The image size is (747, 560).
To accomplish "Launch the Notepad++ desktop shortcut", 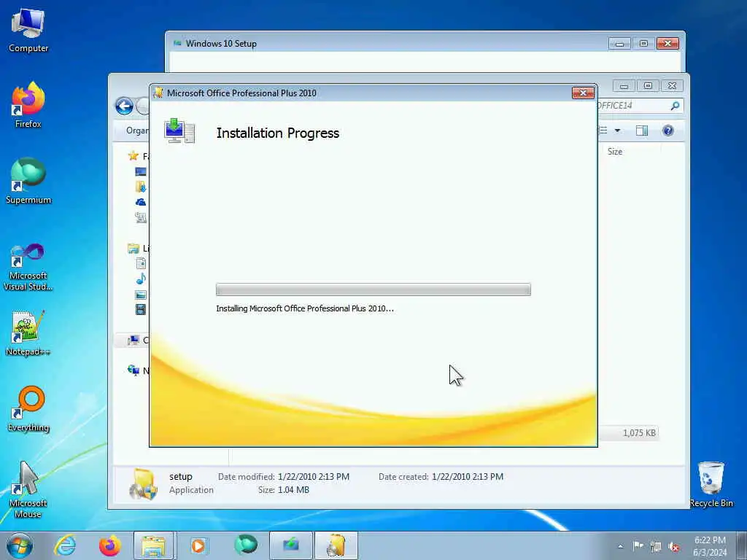I will pos(28,332).
